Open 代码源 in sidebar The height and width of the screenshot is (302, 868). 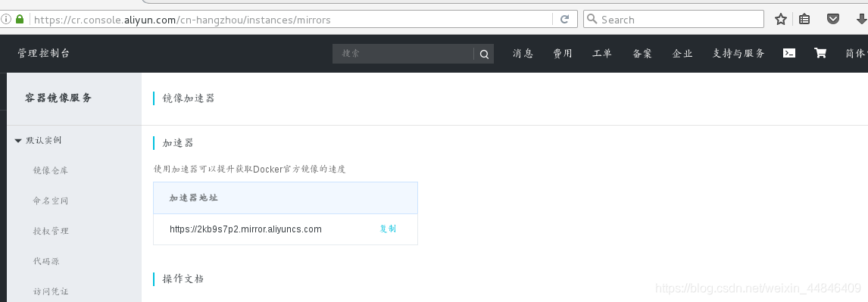46,261
